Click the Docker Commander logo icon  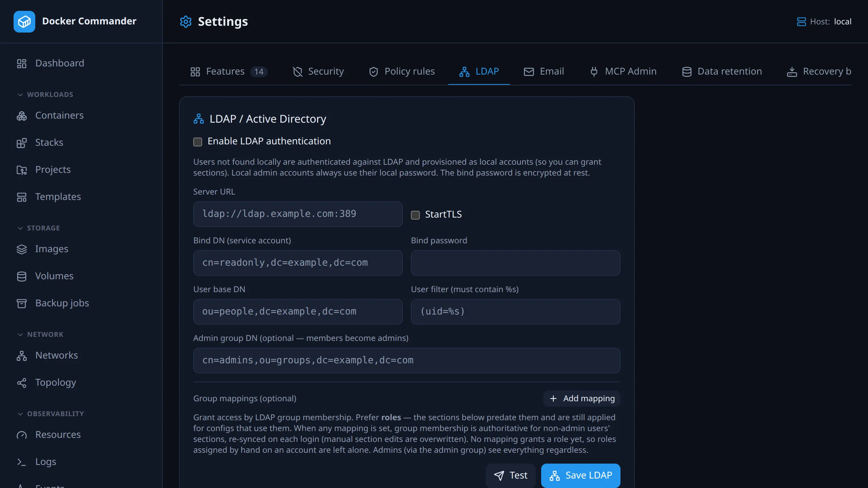coord(24,21)
